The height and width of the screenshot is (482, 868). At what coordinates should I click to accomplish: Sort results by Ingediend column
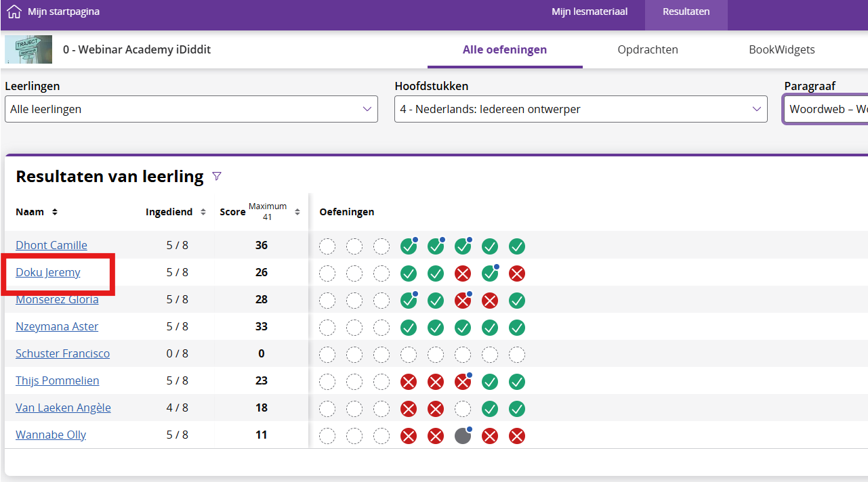[203, 212]
